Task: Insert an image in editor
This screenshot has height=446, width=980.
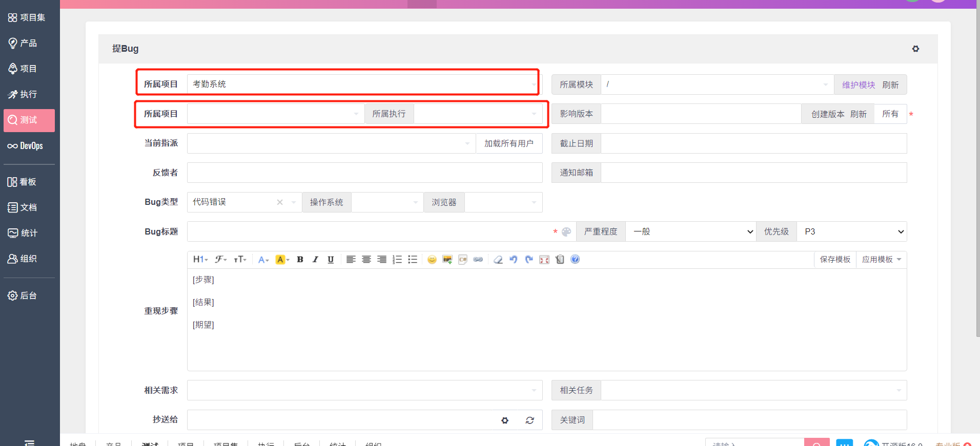Action: 447,260
